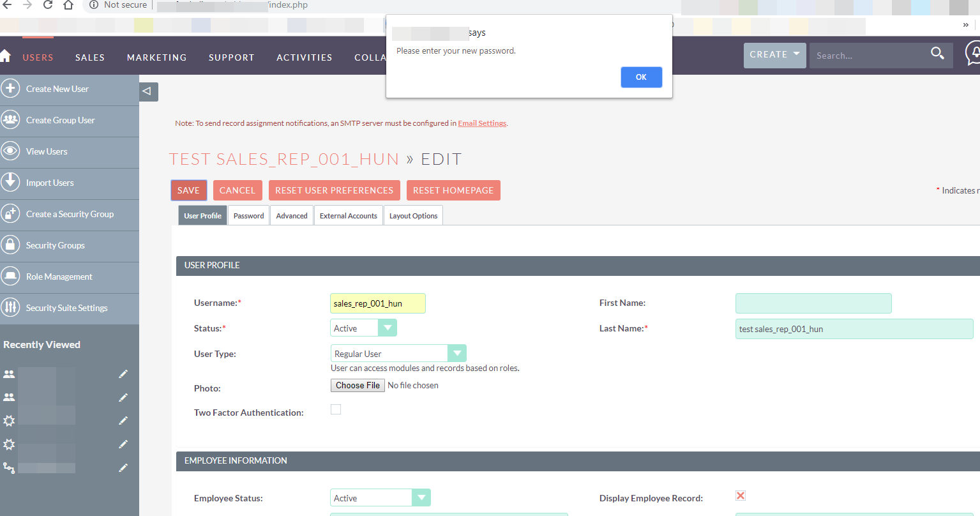Click the Create New User plus icon
The image size is (980, 516).
click(10, 89)
